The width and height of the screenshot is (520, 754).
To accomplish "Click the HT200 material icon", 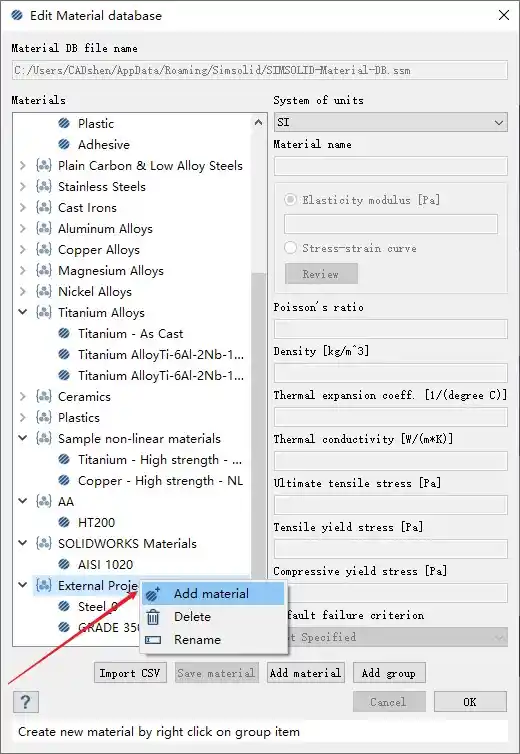I will 64,522.
